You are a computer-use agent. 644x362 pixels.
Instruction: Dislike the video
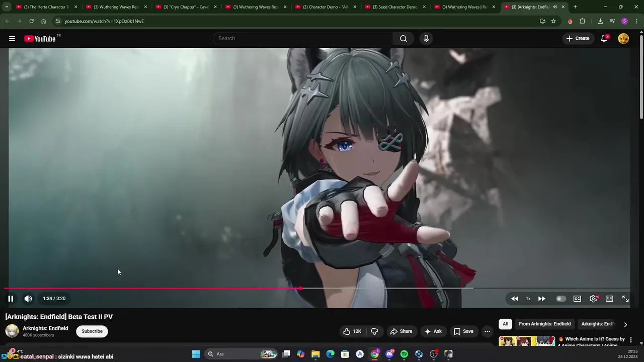(x=374, y=331)
